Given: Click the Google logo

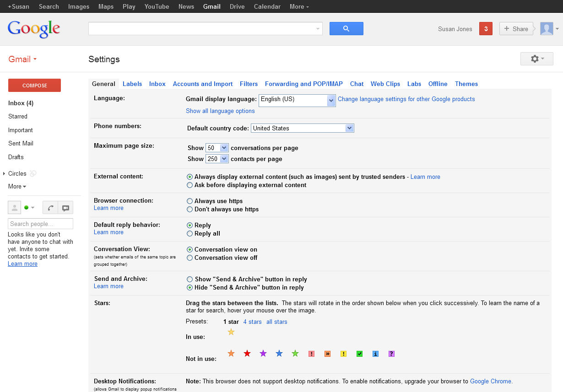Looking at the screenshot, I should [x=34, y=29].
